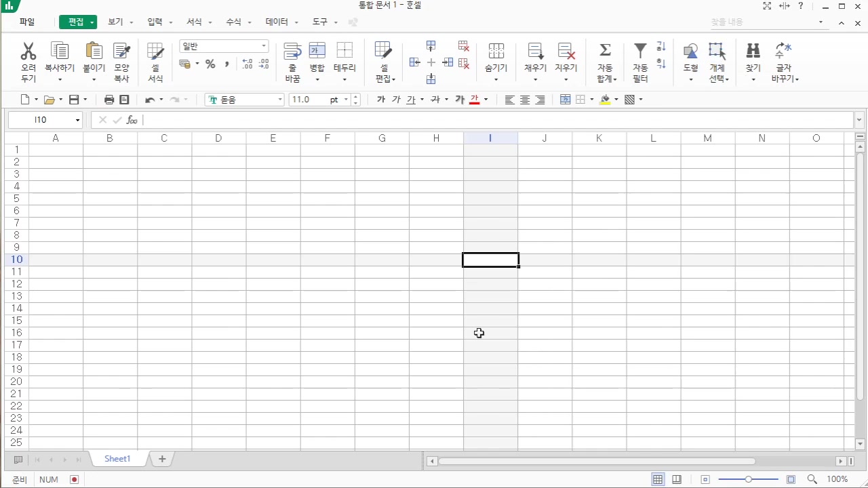868x488 pixels.
Task: Click the zoom slider in status bar
Action: [748, 479]
